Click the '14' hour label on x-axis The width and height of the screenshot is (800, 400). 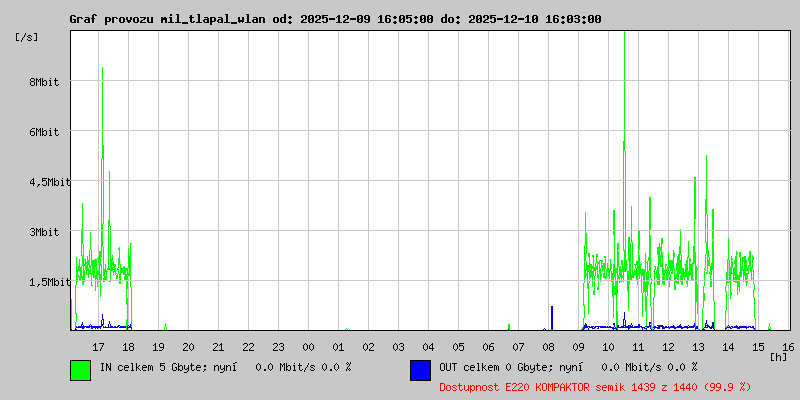coord(729,347)
